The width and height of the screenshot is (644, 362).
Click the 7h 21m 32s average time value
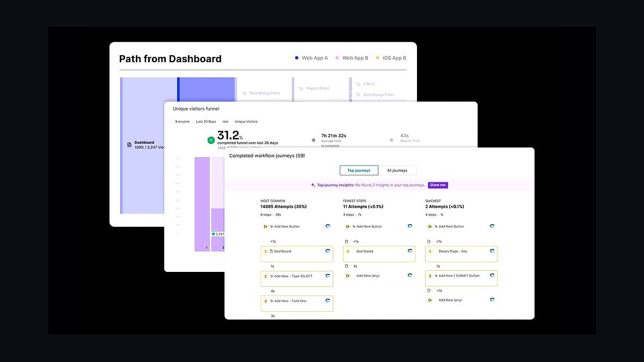pos(333,136)
